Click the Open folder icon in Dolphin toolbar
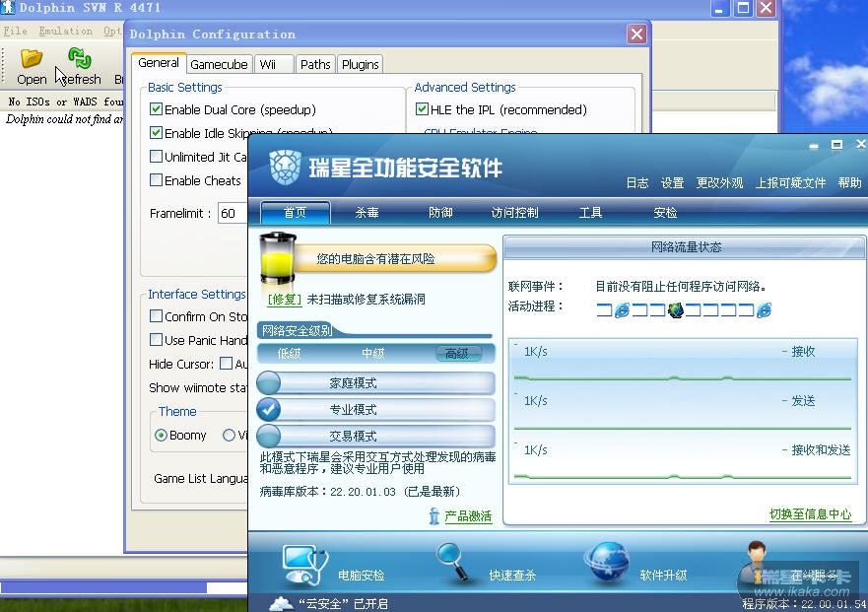This screenshot has width=868, height=612. coord(31,57)
